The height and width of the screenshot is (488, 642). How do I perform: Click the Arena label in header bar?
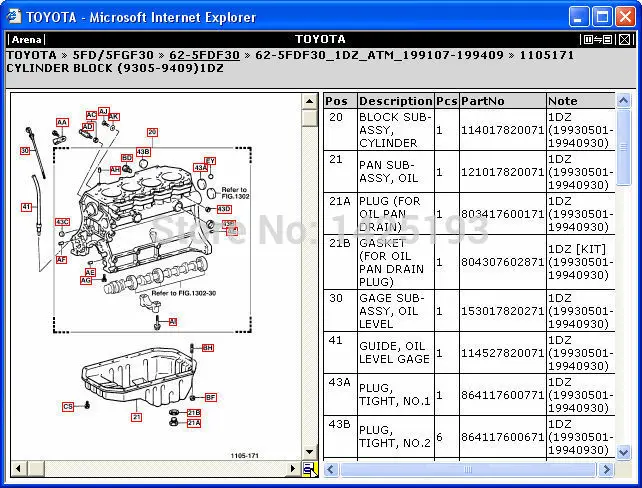coord(26,40)
